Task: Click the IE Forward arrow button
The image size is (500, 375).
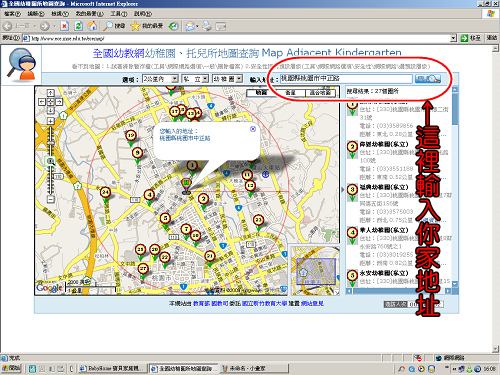Action: point(45,26)
